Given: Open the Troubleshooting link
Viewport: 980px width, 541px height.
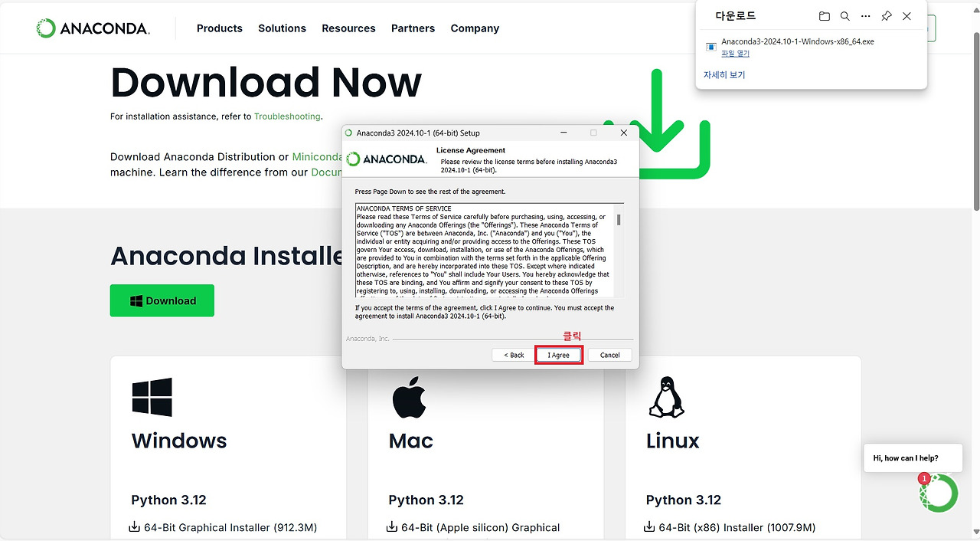Looking at the screenshot, I should pyautogui.click(x=287, y=116).
